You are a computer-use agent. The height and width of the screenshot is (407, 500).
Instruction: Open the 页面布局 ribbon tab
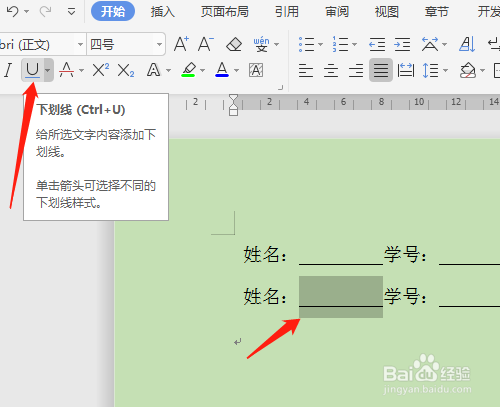pyautogui.click(x=225, y=12)
